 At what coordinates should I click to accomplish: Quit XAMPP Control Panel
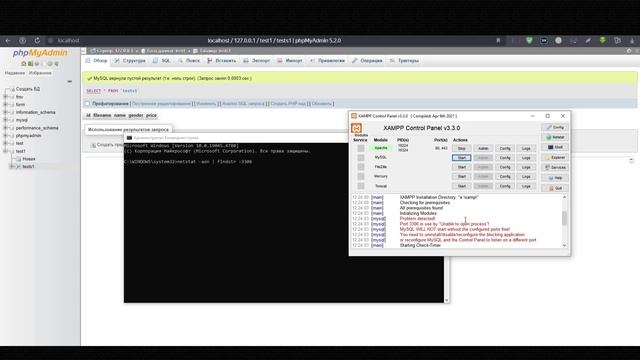[x=555, y=188]
